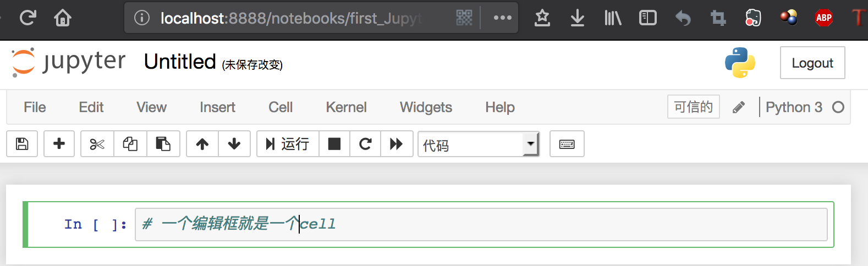The width and height of the screenshot is (868, 266).
Task: Rename the notebook title Untitled
Action: 180,62
